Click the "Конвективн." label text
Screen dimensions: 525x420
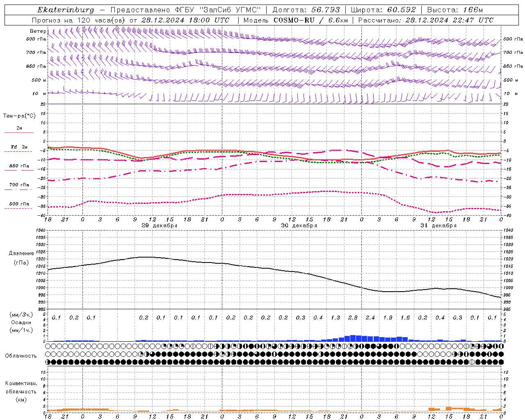pos(21,383)
